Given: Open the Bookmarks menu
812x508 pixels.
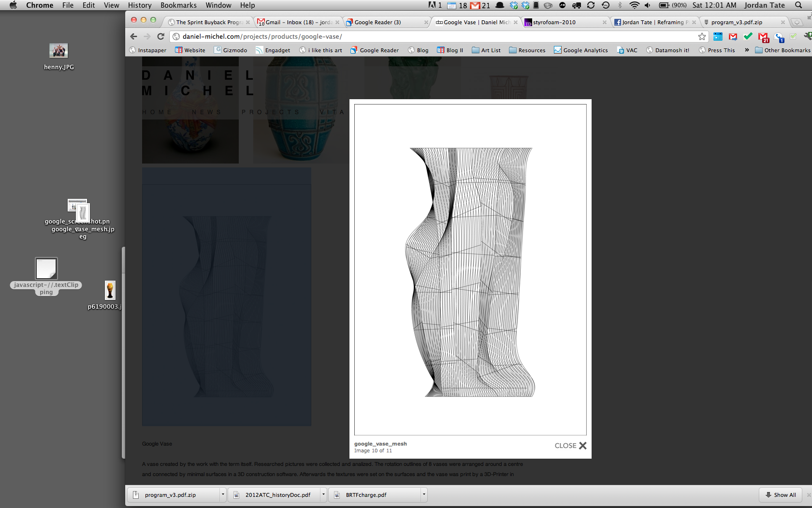Looking at the screenshot, I should 178,5.
